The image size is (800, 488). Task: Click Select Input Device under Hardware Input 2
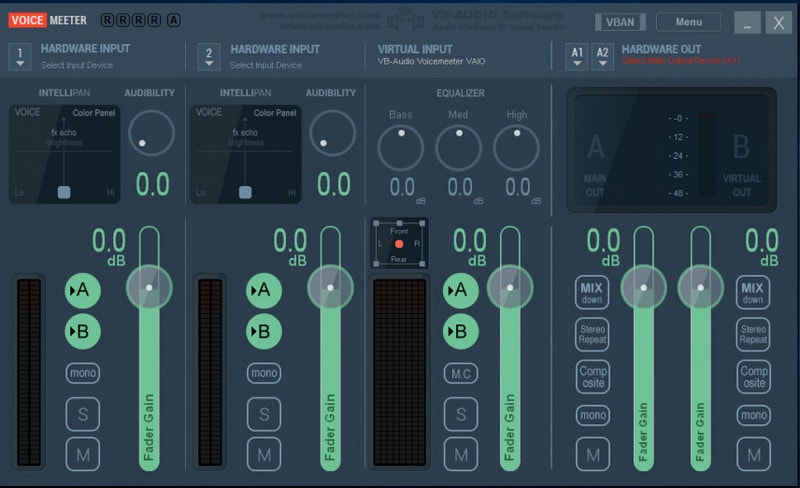tap(266, 65)
